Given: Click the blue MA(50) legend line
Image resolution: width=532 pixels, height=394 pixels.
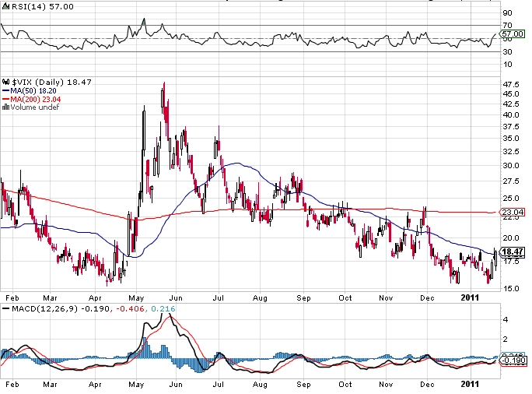Looking at the screenshot, I should 5,91.
